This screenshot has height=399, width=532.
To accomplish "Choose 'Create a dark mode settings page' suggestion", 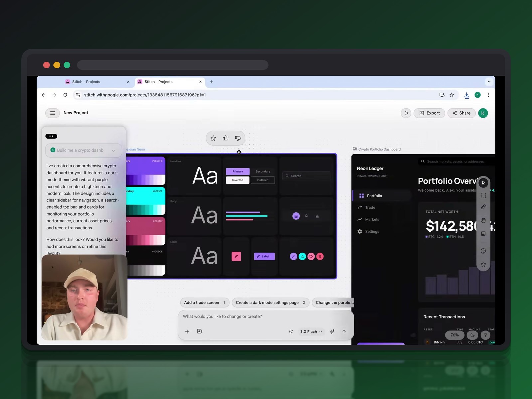I will click(x=271, y=302).
